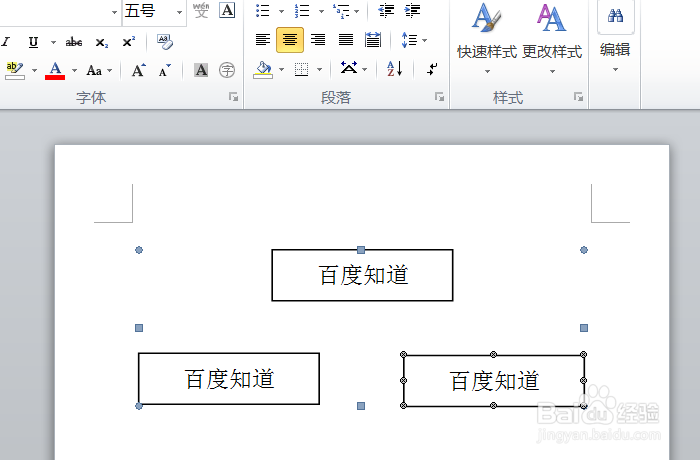Toggle strikethrough formatting
700x460 pixels.
click(x=74, y=42)
